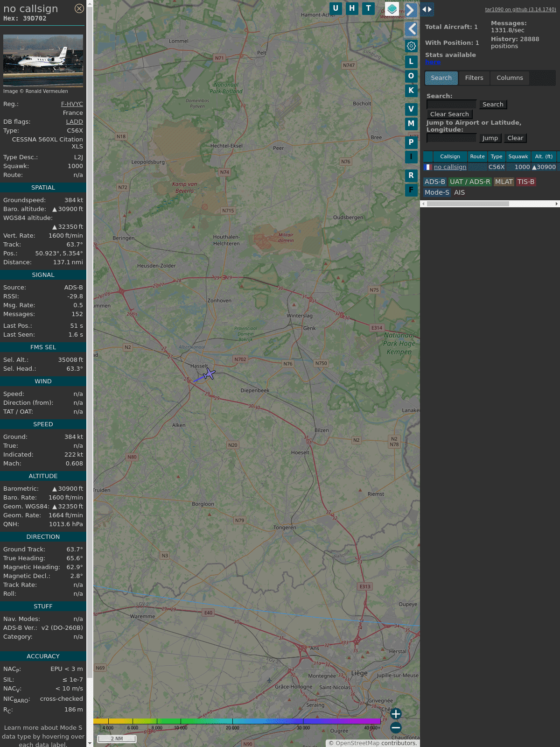The height and width of the screenshot is (747, 560).
Task: Sort by Callsign column header
Action: pos(450,157)
